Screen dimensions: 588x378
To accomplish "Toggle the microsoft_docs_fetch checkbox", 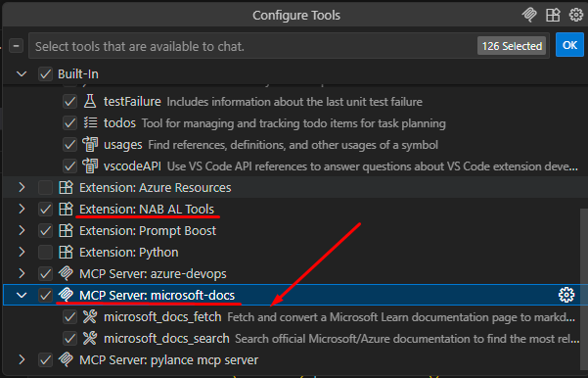I will [69, 317].
